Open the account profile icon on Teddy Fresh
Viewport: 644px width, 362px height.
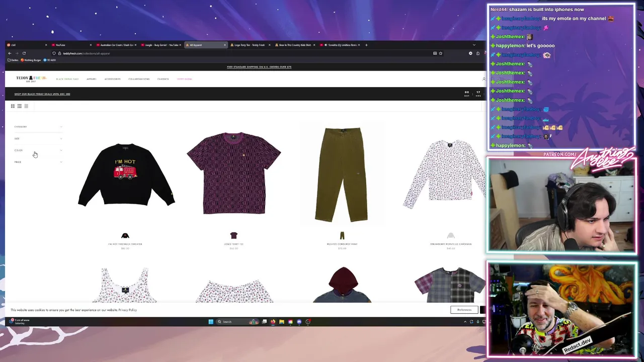484,79
